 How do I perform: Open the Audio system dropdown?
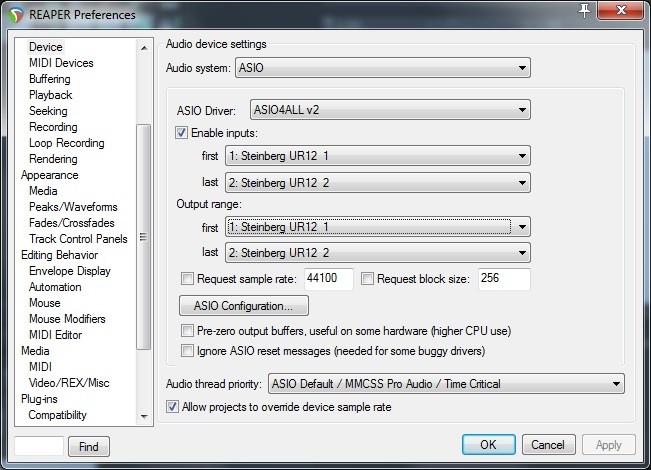[x=382, y=68]
